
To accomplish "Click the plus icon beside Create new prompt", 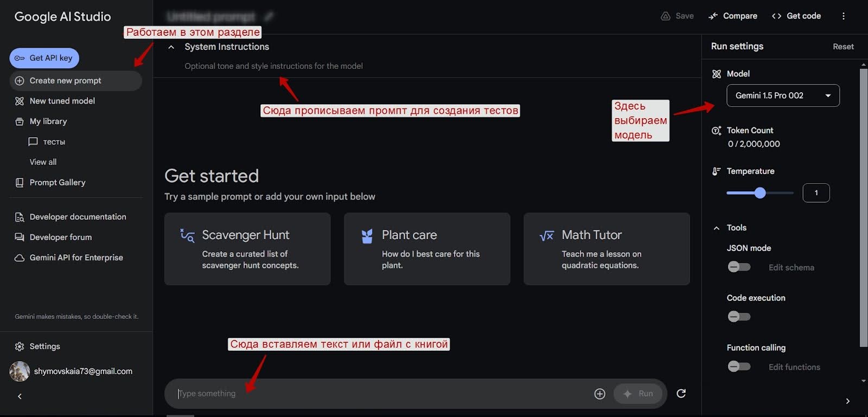I will pos(20,81).
